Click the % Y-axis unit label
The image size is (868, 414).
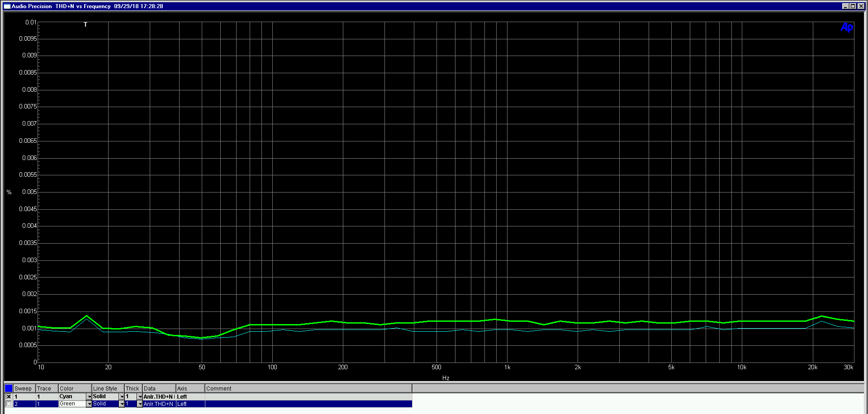pos(9,193)
